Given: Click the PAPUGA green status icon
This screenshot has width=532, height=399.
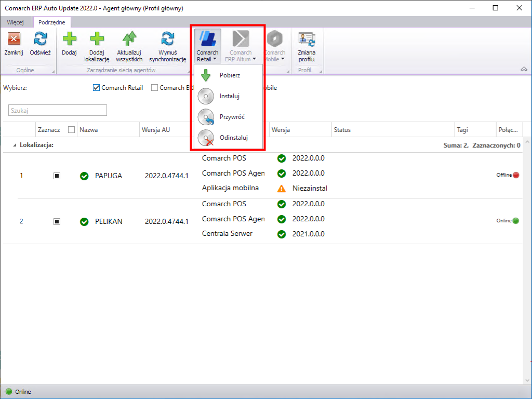Looking at the screenshot, I should pyautogui.click(x=84, y=176).
